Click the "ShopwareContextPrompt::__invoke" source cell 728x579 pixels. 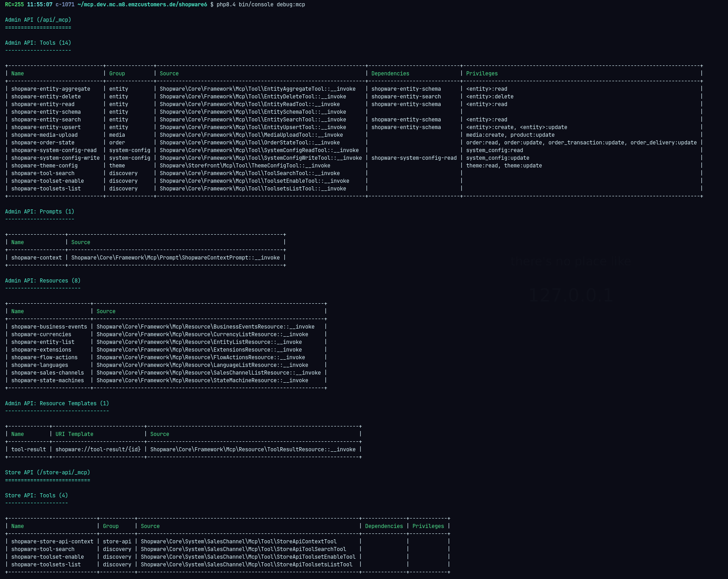(x=176, y=258)
